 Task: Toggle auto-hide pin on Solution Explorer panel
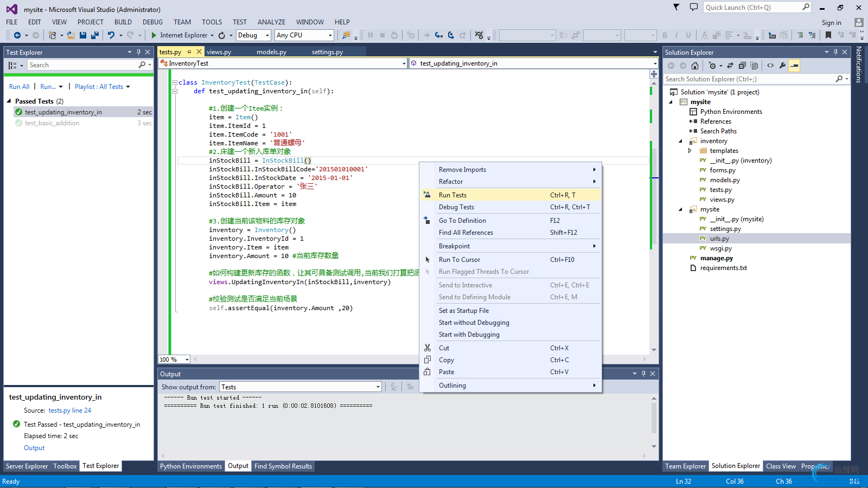pyautogui.click(x=835, y=52)
